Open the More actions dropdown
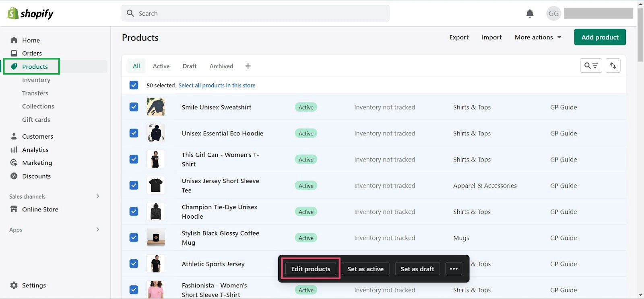Viewport: 644px width, 299px height. pyautogui.click(x=538, y=37)
